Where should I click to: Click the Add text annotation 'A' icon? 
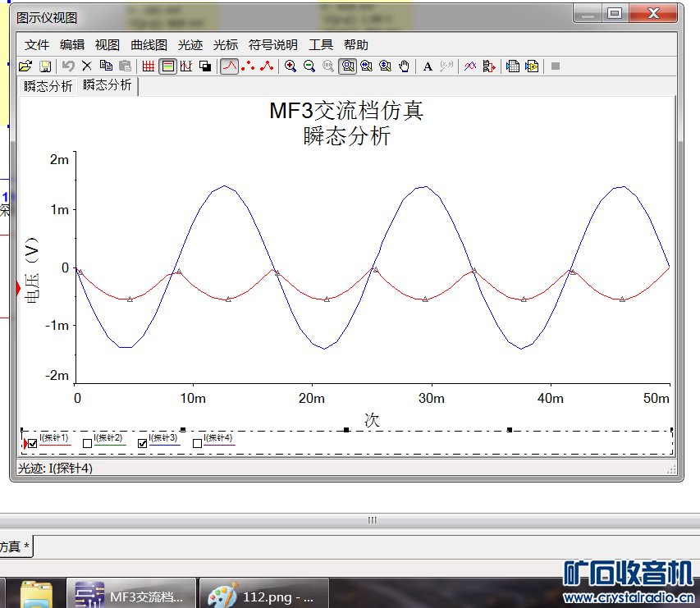point(428,66)
